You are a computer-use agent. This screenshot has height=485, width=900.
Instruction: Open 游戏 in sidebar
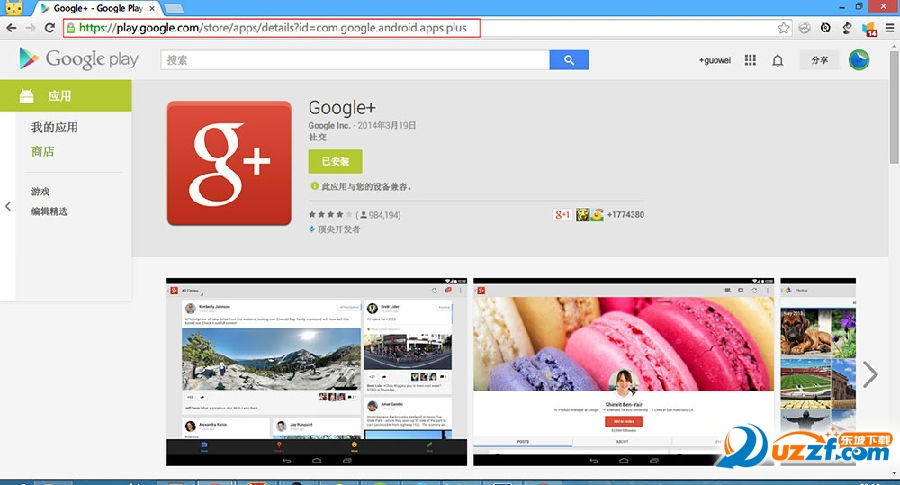(x=40, y=191)
